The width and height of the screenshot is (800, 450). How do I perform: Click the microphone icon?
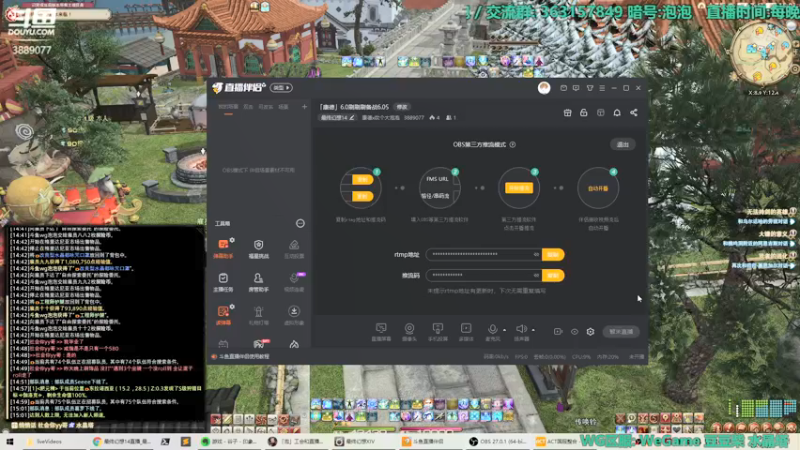(492, 329)
